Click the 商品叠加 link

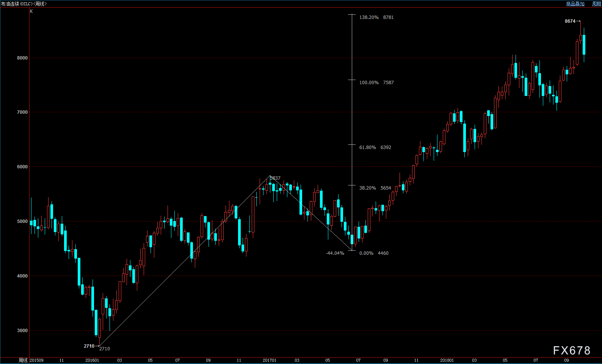coord(575,4)
